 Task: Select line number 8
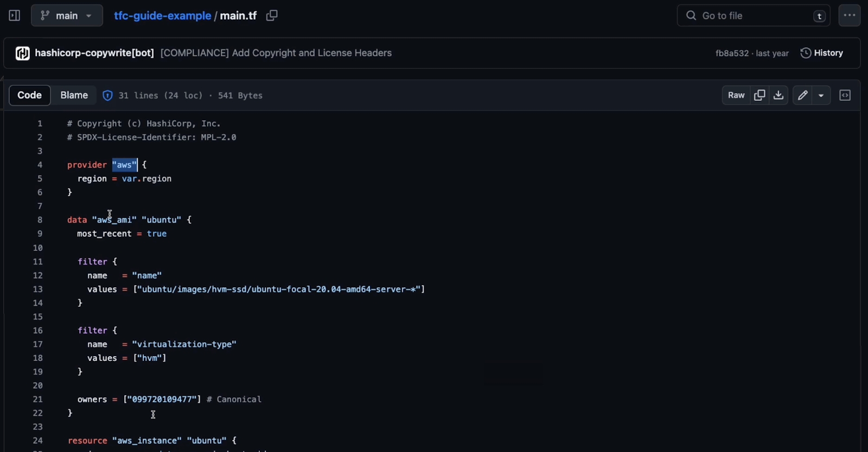point(40,220)
